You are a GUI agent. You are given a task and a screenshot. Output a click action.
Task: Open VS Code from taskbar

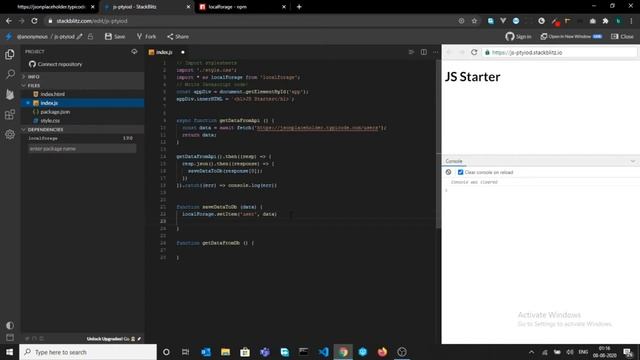(323, 352)
